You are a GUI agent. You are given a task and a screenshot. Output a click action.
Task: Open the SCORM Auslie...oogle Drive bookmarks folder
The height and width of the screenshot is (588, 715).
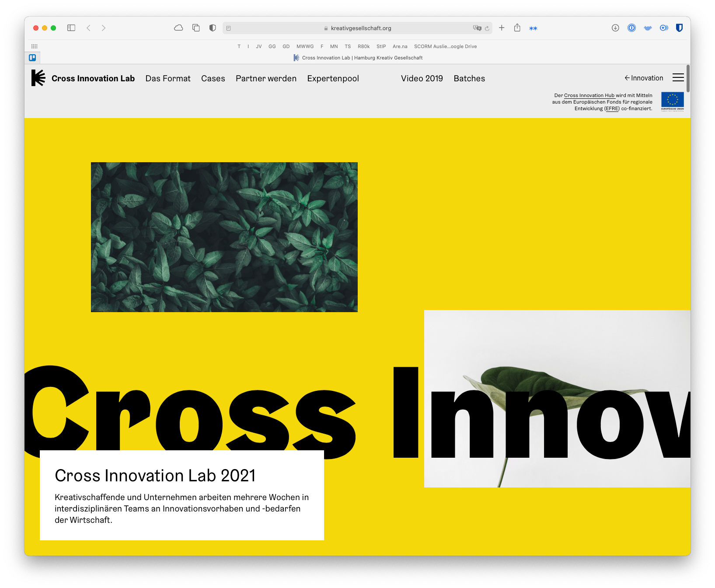tap(445, 46)
